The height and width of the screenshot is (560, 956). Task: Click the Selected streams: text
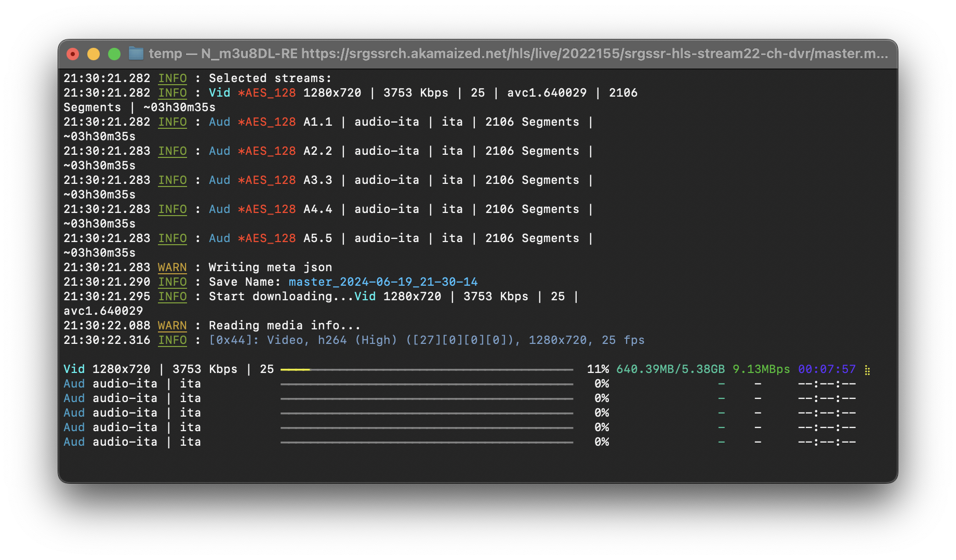(270, 78)
